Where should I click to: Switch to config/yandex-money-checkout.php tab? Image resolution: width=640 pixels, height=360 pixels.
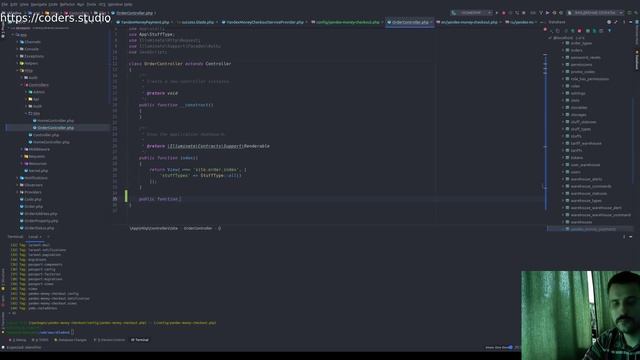347,22
